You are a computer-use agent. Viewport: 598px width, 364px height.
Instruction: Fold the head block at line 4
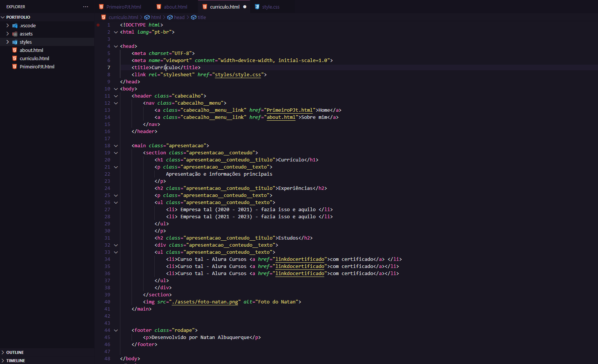point(116,46)
